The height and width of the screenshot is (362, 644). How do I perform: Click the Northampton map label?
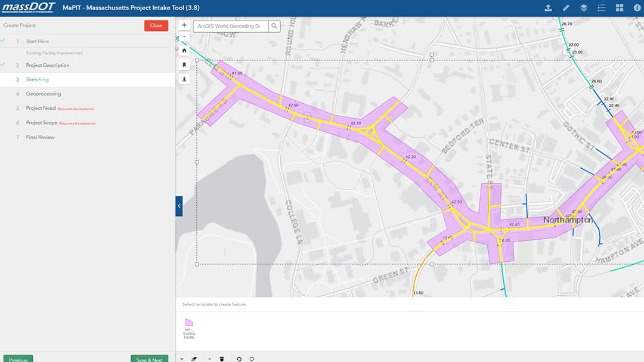568,220
